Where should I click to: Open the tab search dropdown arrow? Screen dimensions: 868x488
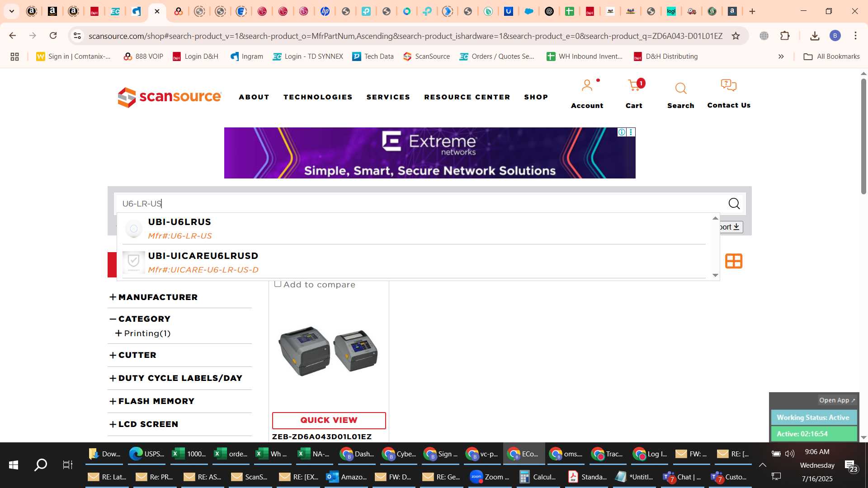pyautogui.click(x=12, y=11)
